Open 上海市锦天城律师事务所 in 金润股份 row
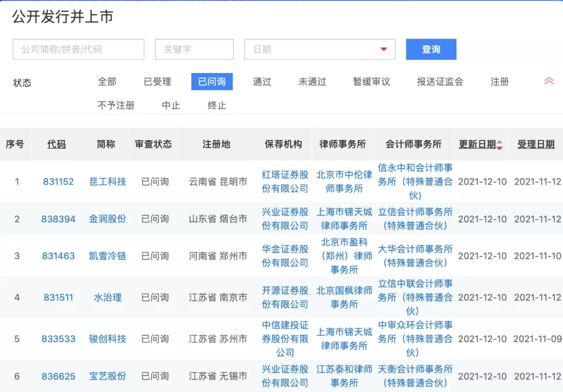The width and height of the screenshot is (563, 392). (x=344, y=219)
